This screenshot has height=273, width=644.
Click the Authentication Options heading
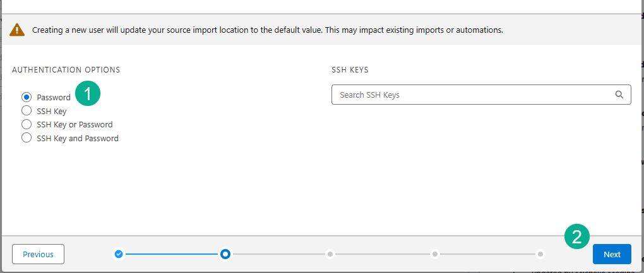66,70
